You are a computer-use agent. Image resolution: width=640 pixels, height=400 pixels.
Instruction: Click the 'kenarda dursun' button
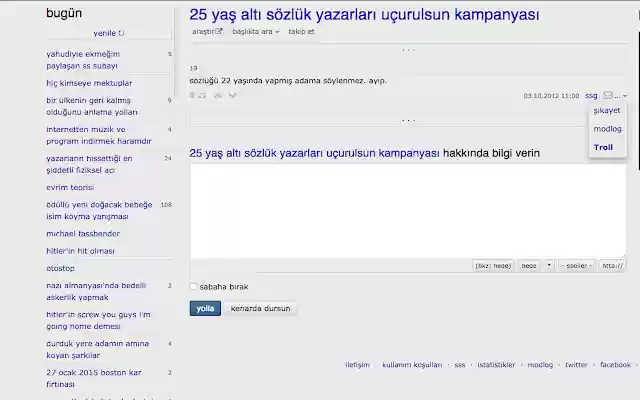(260, 308)
